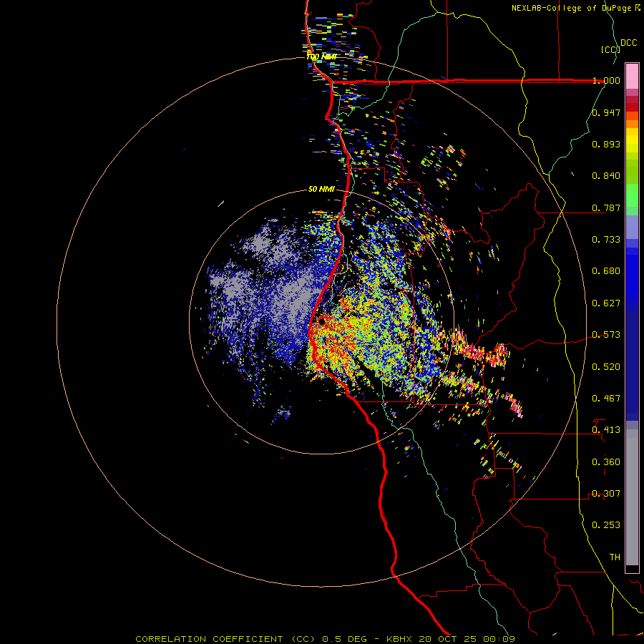Pick the gray segment of the color scale
Image resolution: width=644 pixels, height=644 pixels.
(632, 497)
